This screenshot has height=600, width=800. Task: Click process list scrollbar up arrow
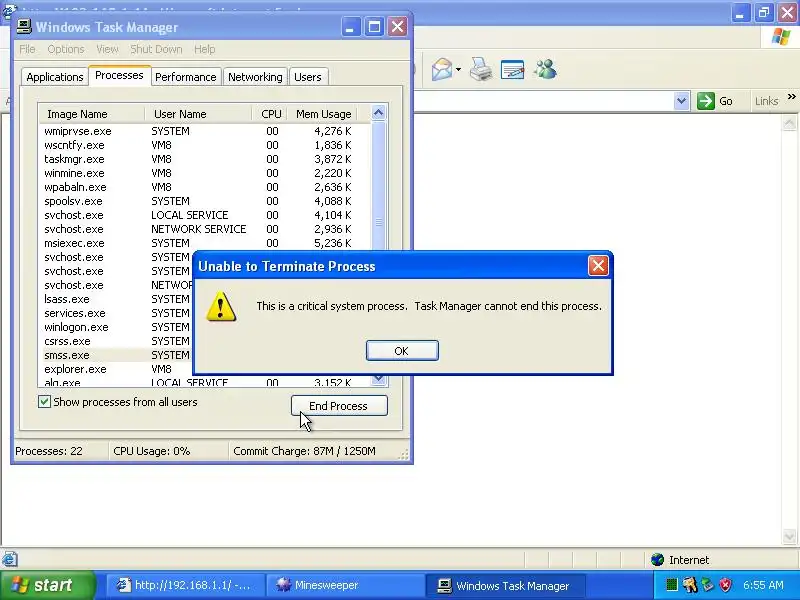point(379,113)
